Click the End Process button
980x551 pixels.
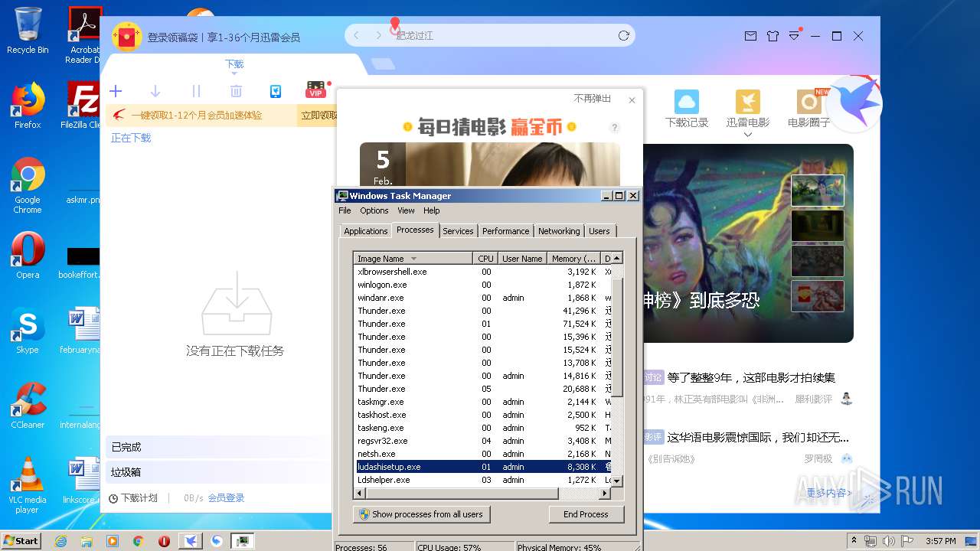coord(586,514)
